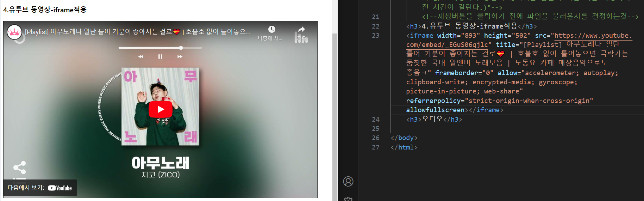The image size is (644, 201).
Task: Click the Share arrow icon on the video
Action: tap(301, 29)
